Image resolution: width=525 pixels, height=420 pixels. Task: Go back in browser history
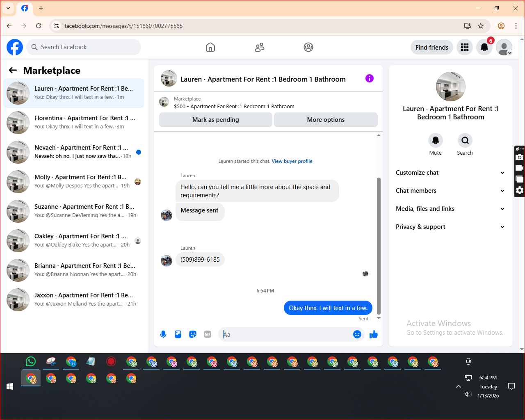(9, 26)
